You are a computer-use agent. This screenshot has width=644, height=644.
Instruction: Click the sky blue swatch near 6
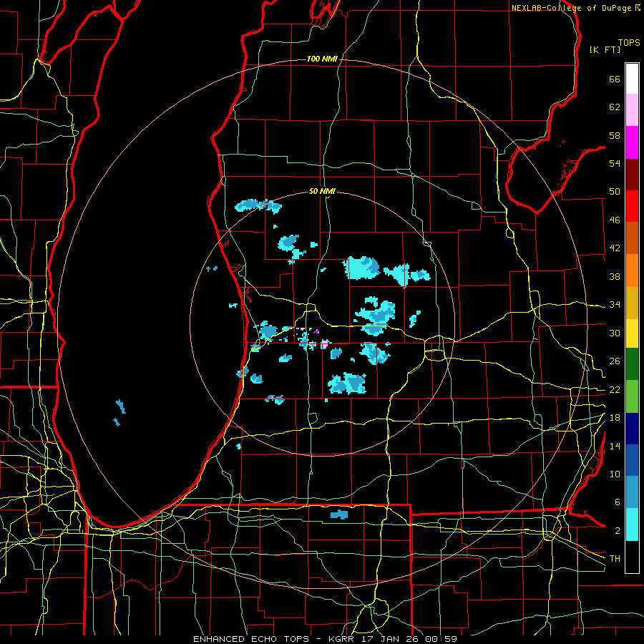(x=632, y=492)
